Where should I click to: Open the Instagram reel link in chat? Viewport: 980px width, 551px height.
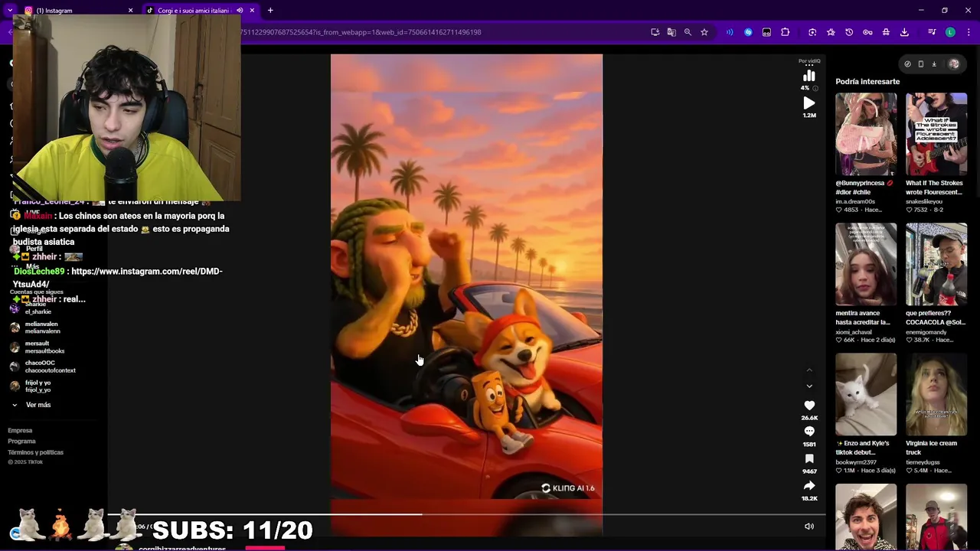click(118, 278)
